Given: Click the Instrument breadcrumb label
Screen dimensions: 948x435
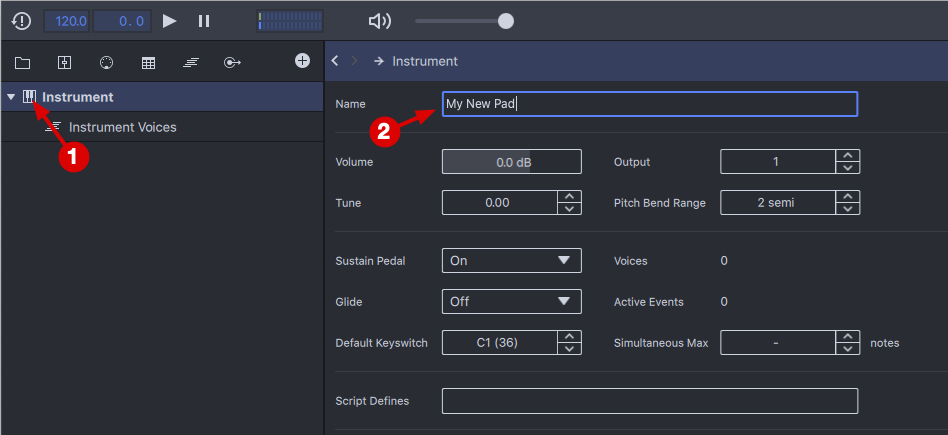Looking at the screenshot, I should click(425, 61).
